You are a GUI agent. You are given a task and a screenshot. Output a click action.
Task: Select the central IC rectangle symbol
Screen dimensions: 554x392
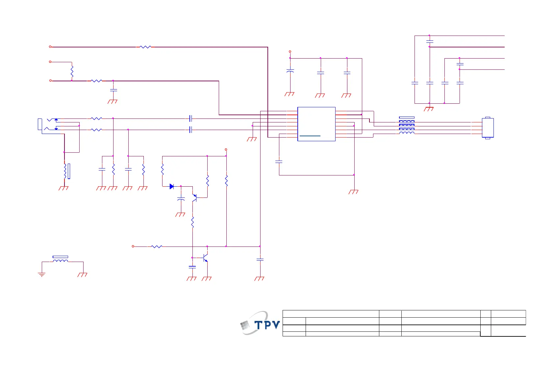click(316, 124)
